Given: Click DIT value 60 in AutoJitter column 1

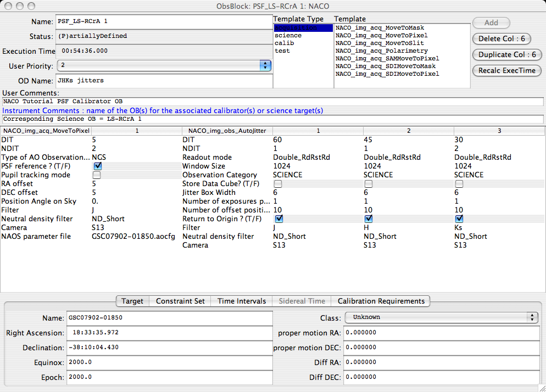Looking at the screenshot, I should click(x=277, y=139).
